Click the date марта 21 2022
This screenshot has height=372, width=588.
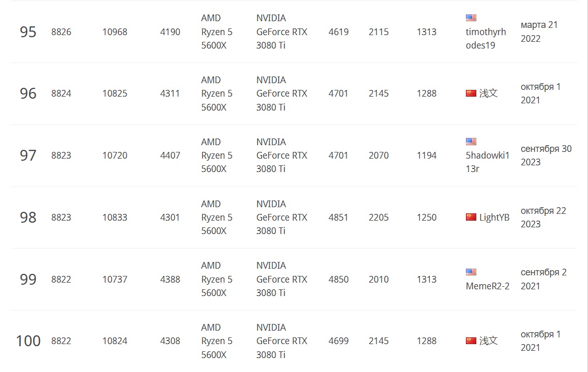pos(539,32)
